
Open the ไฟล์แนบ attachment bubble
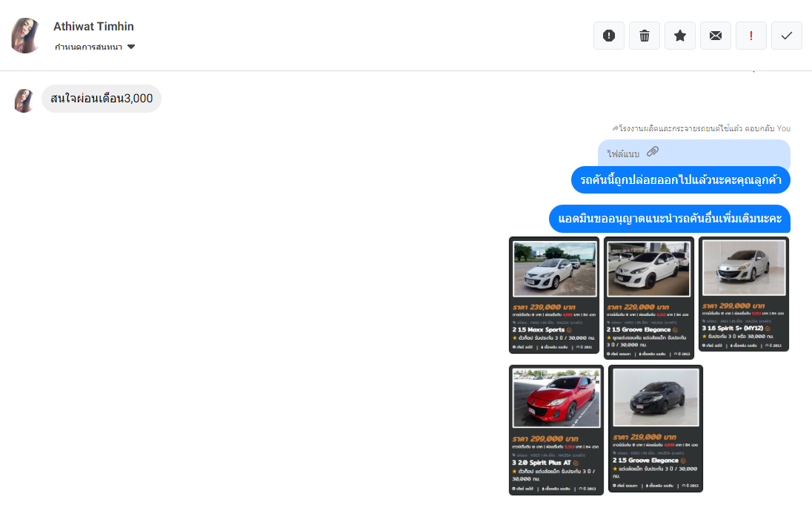(694, 153)
